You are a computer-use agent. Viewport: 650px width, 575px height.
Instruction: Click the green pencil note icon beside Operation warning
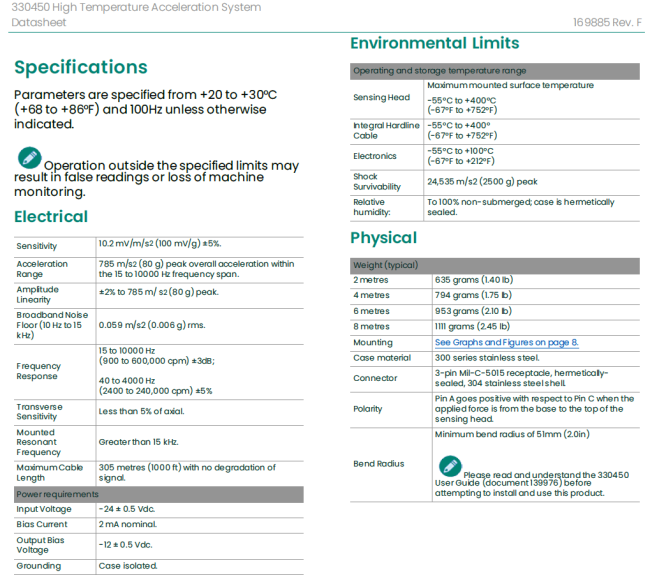(29, 158)
